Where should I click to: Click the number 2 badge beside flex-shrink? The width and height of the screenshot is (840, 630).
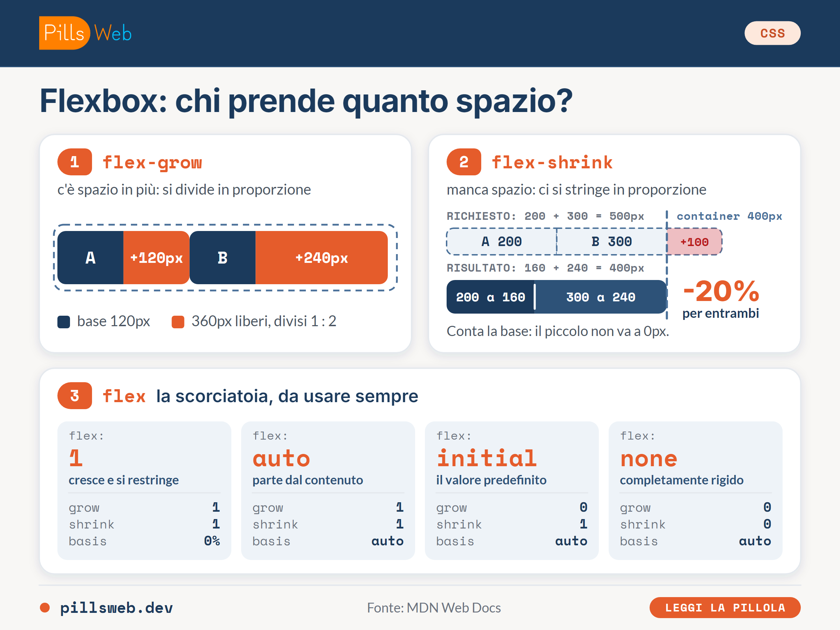464,162
